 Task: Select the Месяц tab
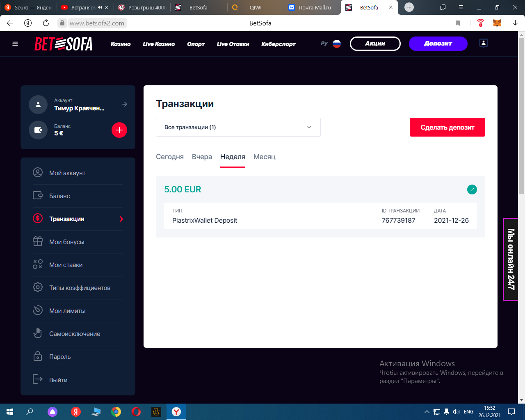tap(265, 157)
